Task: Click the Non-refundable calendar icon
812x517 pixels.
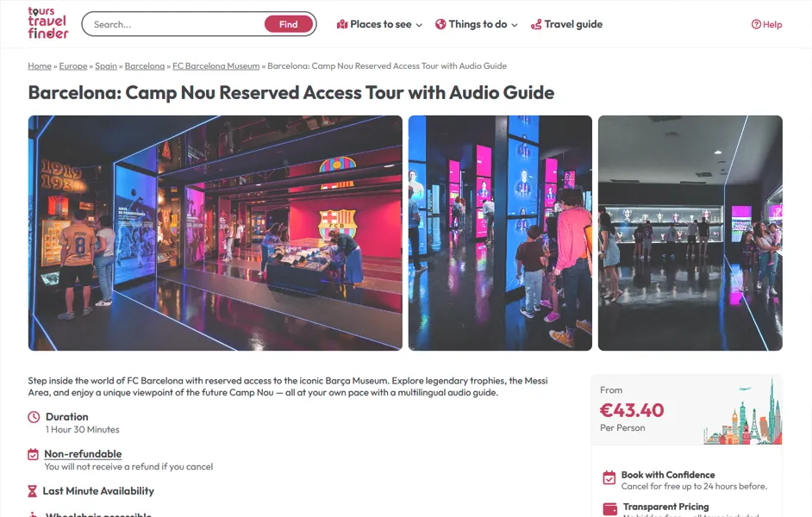Action: click(33, 454)
